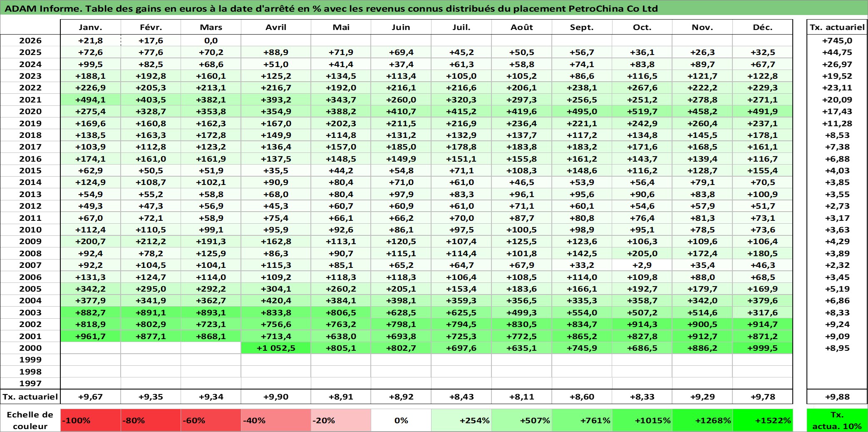The height and width of the screenshot is (432, 868).
Task: Click the Tx. actua. 10% green cell
Action: tap(837, 420)
